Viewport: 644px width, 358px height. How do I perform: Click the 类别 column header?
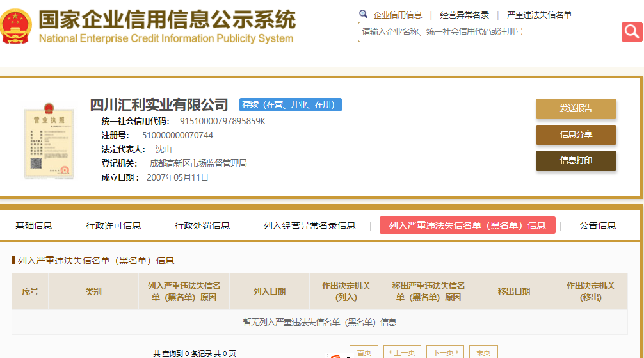[x=93, y=291]
